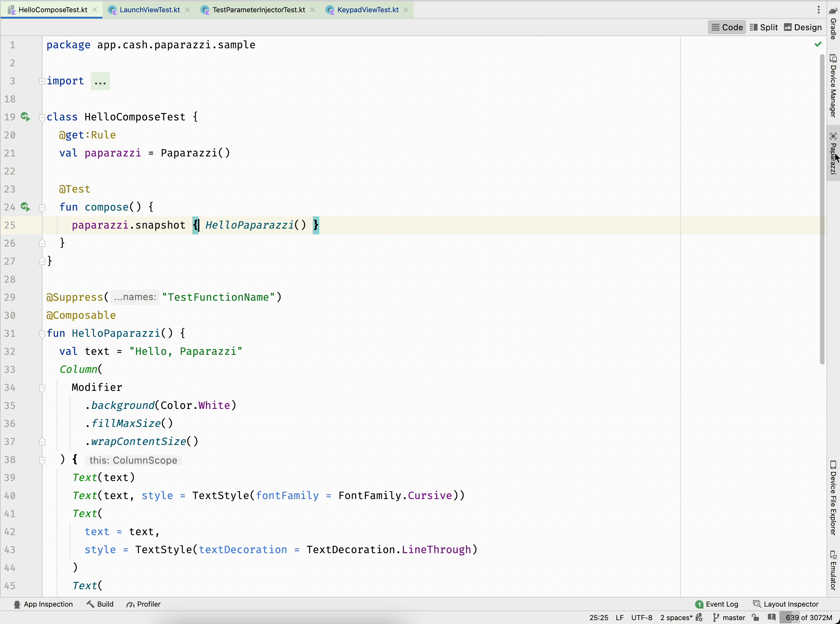Click FontFamily.Cursive on line 40

coord(395,495)
